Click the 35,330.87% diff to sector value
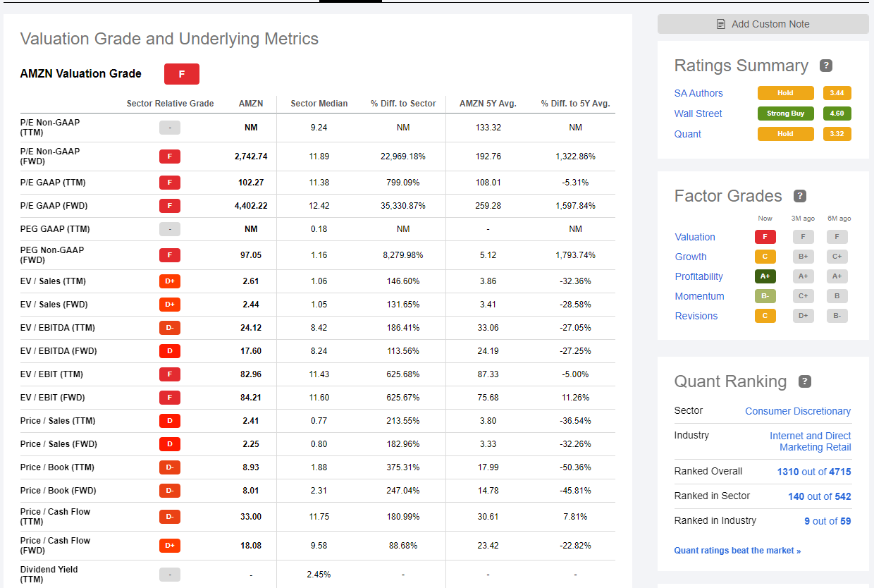The image size is (874, 588). click(403, 206)
